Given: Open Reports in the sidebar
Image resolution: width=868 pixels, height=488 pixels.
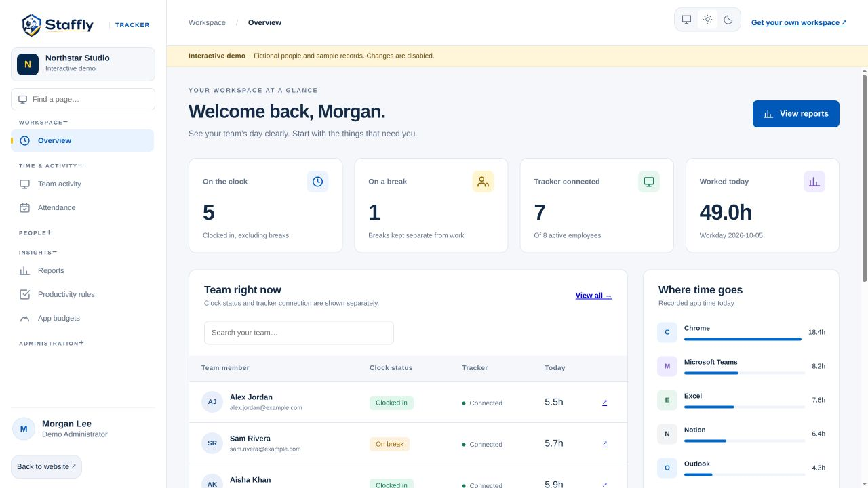Looking at the screenshot, I should click(83, 270).
